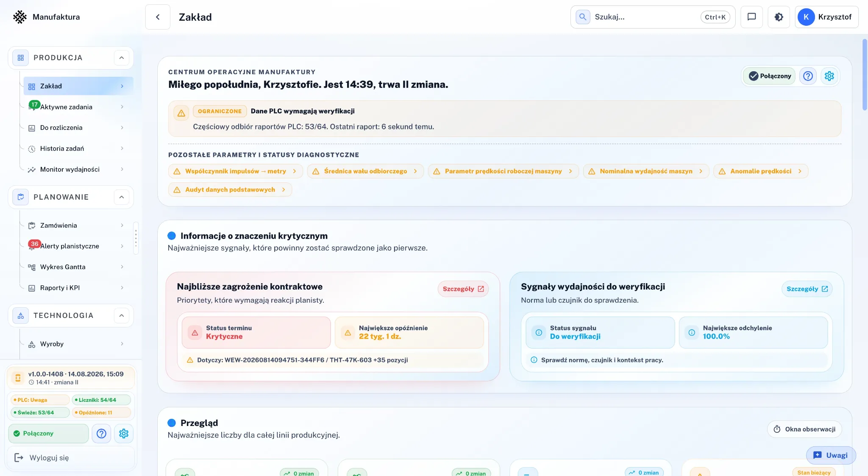Click Połączony status in operations header
Viewport: 868px width, 476px height.
(x=769, y=76)
